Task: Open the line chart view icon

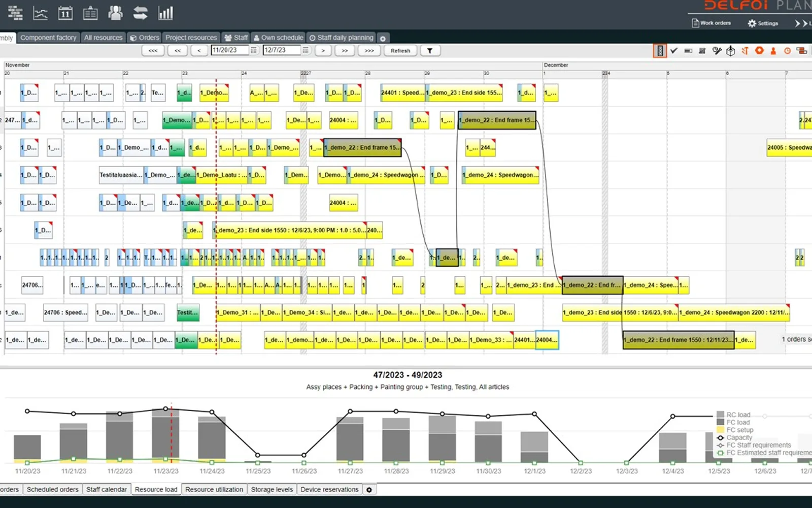Action: click(40, 13)
